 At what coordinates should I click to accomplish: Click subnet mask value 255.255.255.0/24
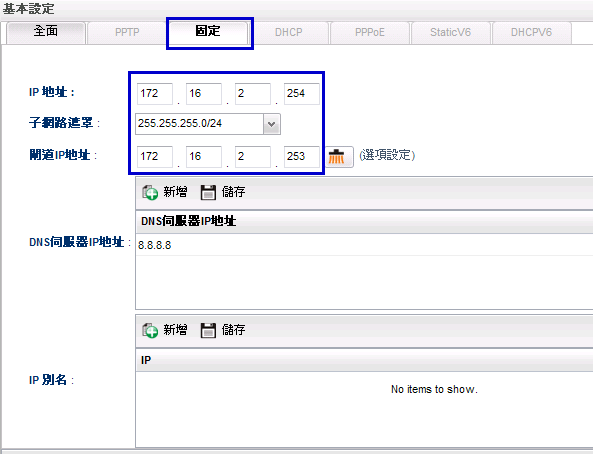pos(199,124)
